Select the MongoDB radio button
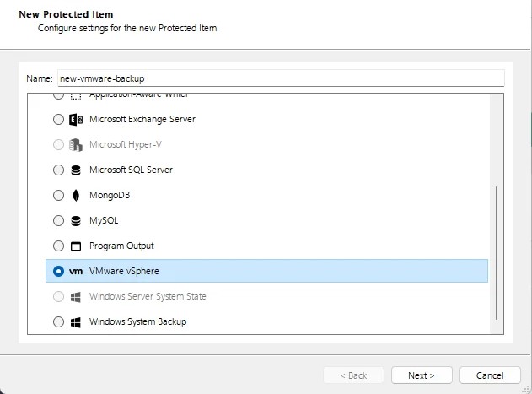 58,195
